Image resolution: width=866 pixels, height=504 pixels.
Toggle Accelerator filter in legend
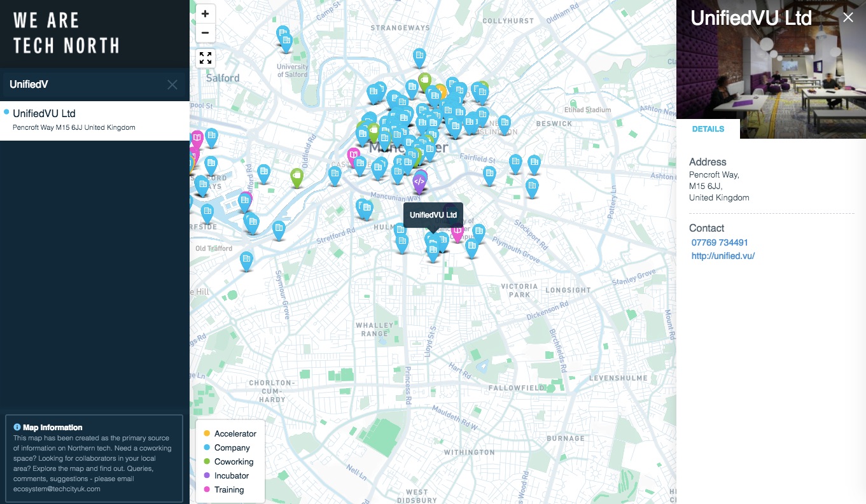[235, 433]
